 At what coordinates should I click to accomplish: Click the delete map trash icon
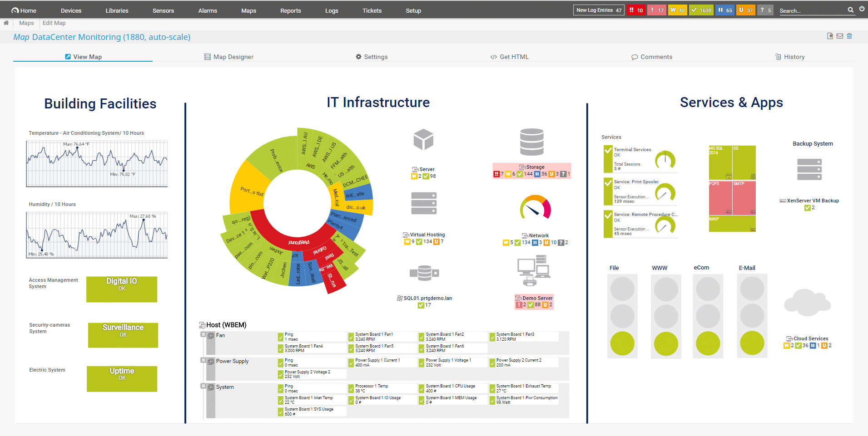pyautogui.click(x=849, y=36)
